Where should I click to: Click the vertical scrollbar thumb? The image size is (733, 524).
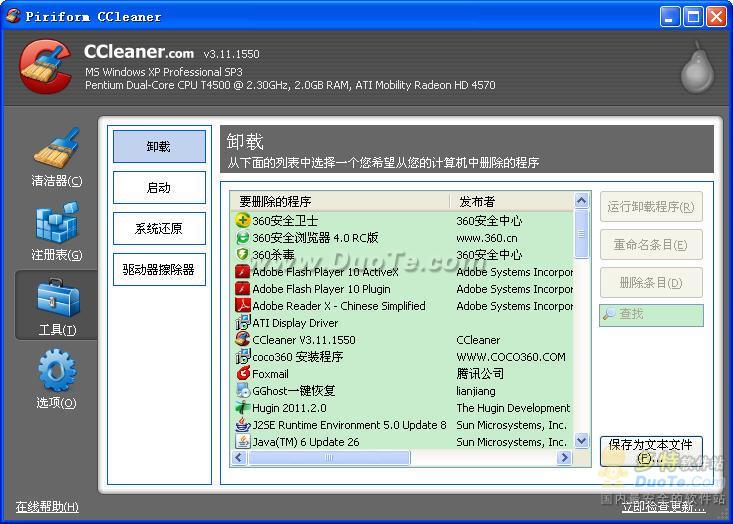(x=582, y=234)
